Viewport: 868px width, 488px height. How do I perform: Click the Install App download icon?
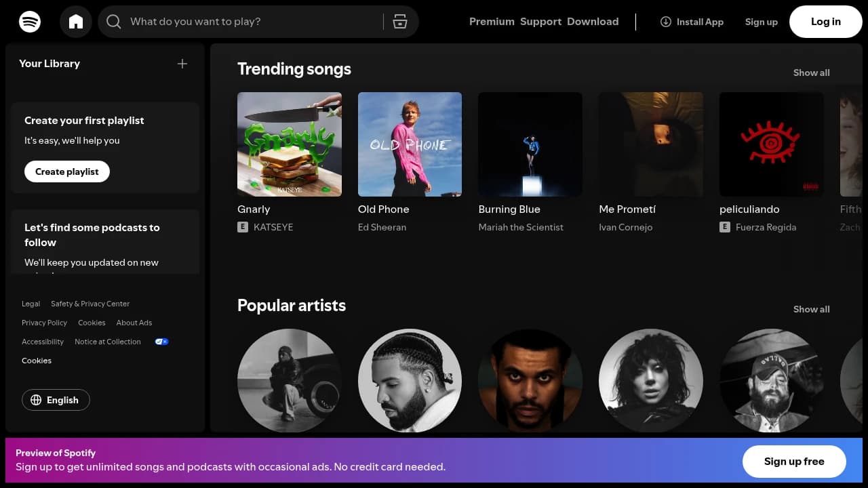point(666,22)
